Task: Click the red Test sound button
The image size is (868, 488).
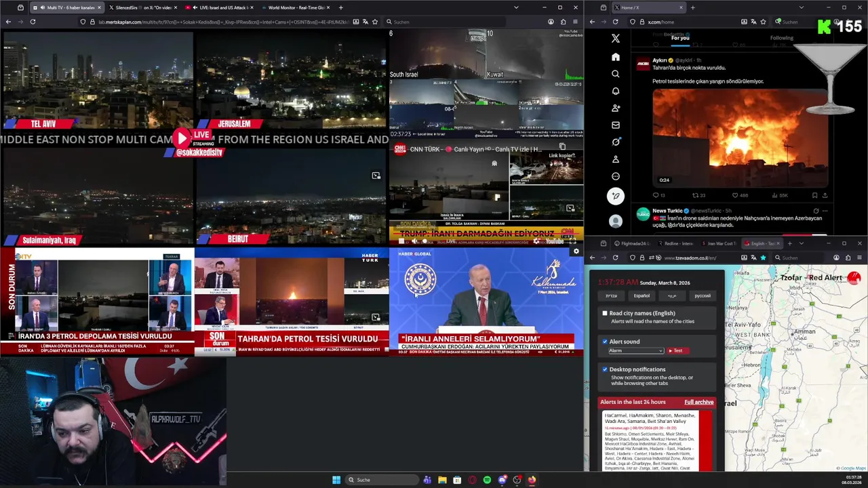Action: [677, 350]
